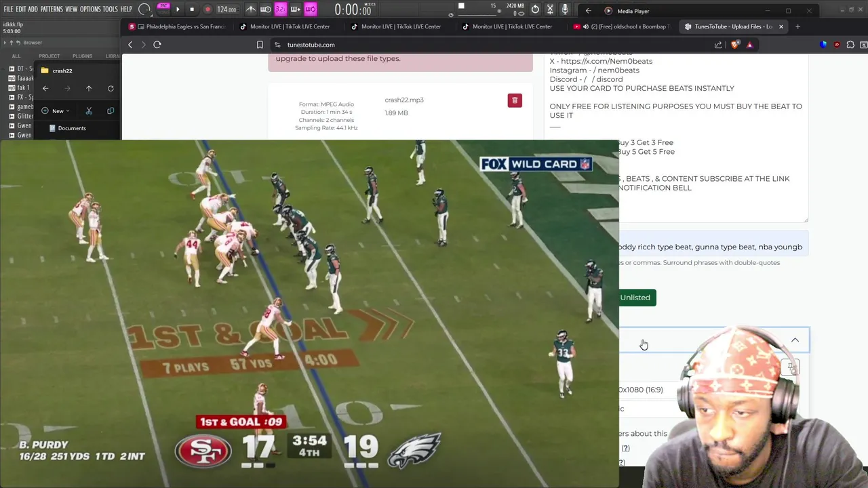Screen dimensions: 868x488
Task: Click Copy icon in File Explorer
Action: pos(111,110)
